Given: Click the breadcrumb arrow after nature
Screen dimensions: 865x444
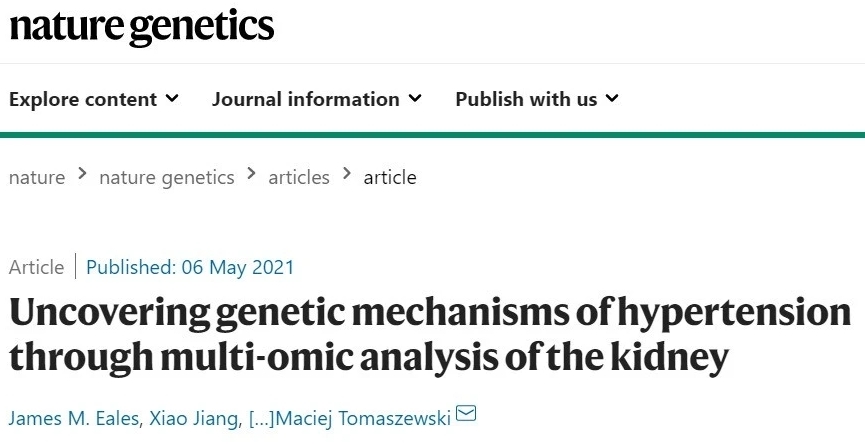Looking at the screenshot, I should (82, 174).
